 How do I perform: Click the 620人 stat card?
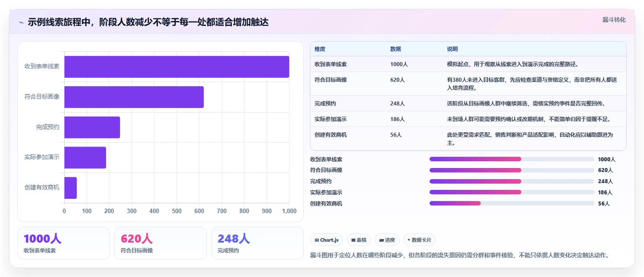[x=161, y=243]
